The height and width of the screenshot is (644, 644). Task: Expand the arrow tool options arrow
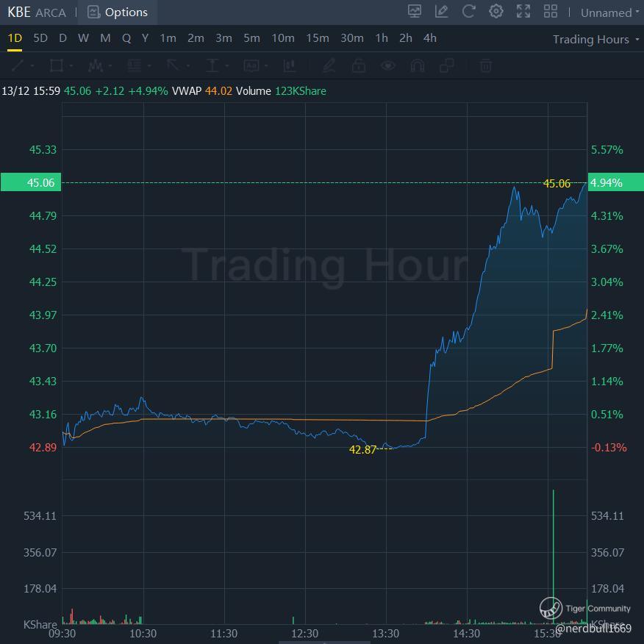(x=188, y=65)
